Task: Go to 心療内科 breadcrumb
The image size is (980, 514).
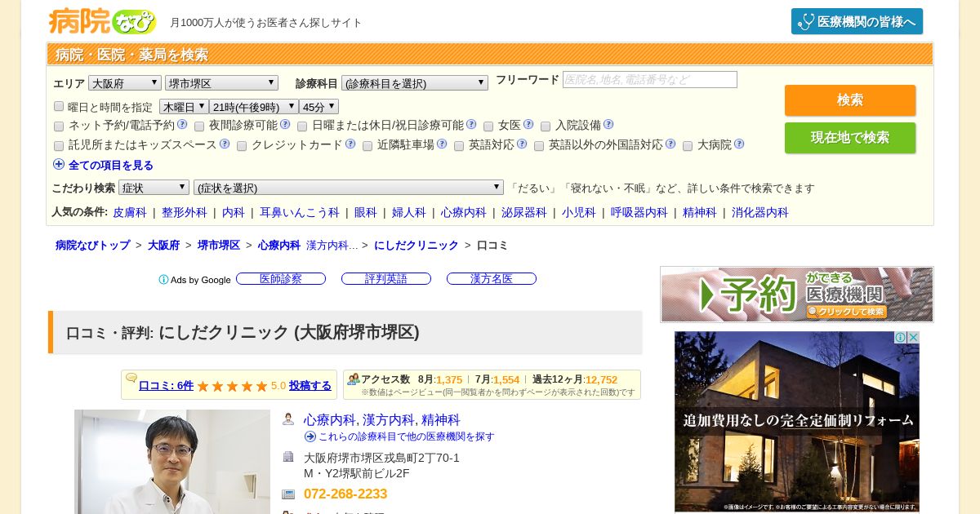Action: 279,245
